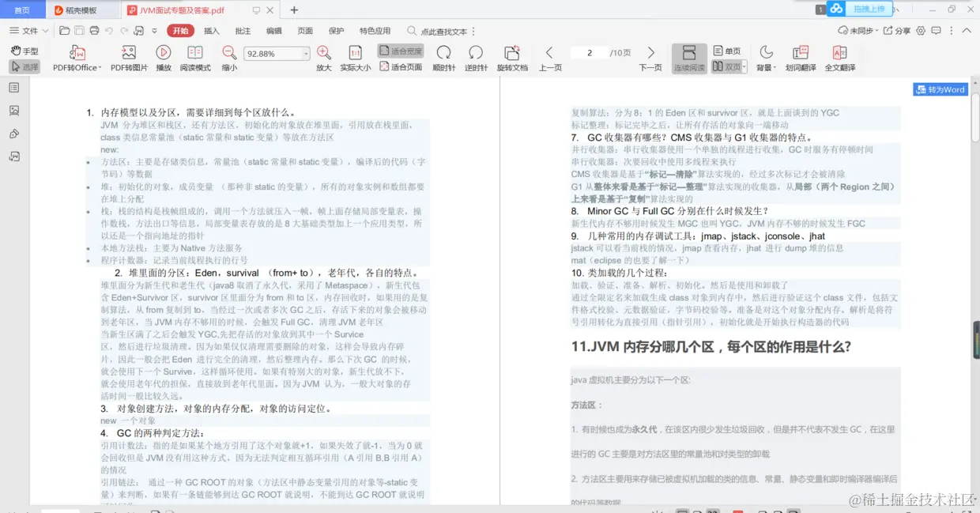
Task: Open the 文件 menu
Action: 28,31
